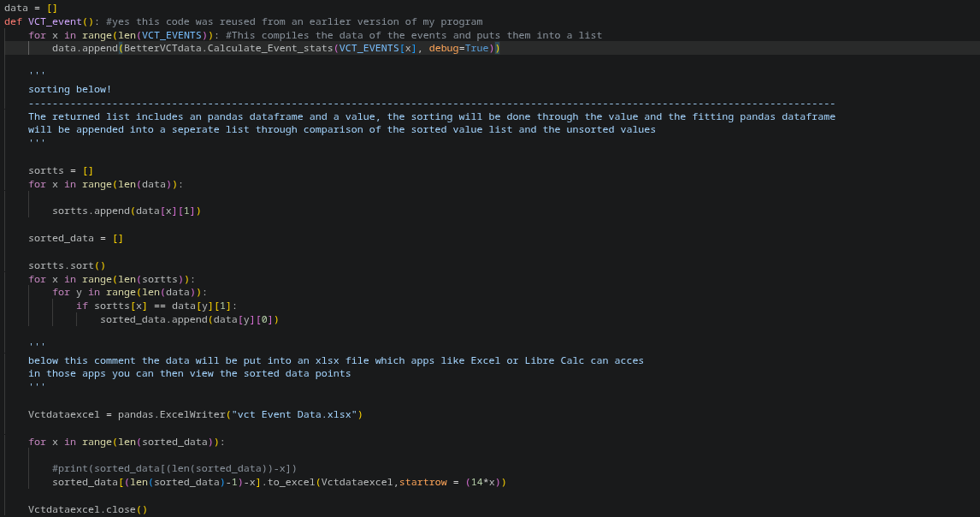Click the sortts.append(data[x][1]) statement

click(x=127, y=211)
